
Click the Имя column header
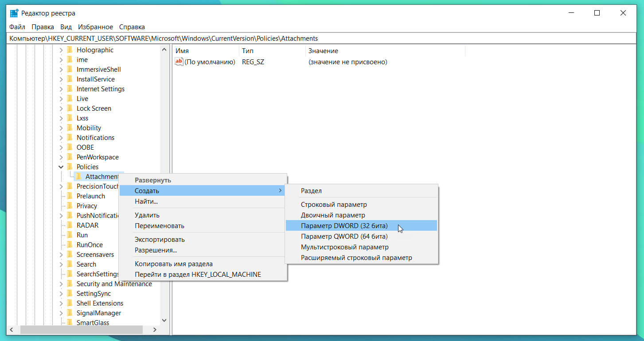206,51
